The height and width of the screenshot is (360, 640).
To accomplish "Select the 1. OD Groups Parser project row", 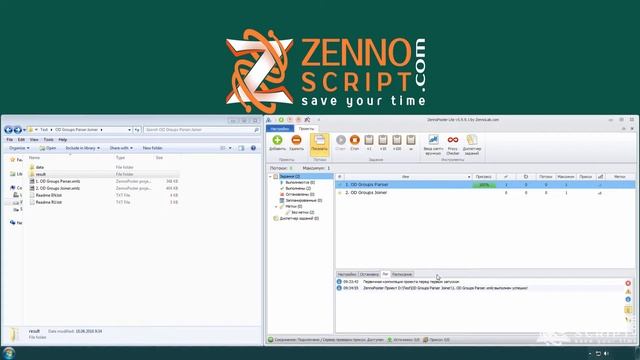I will click(x=485, y=185).
